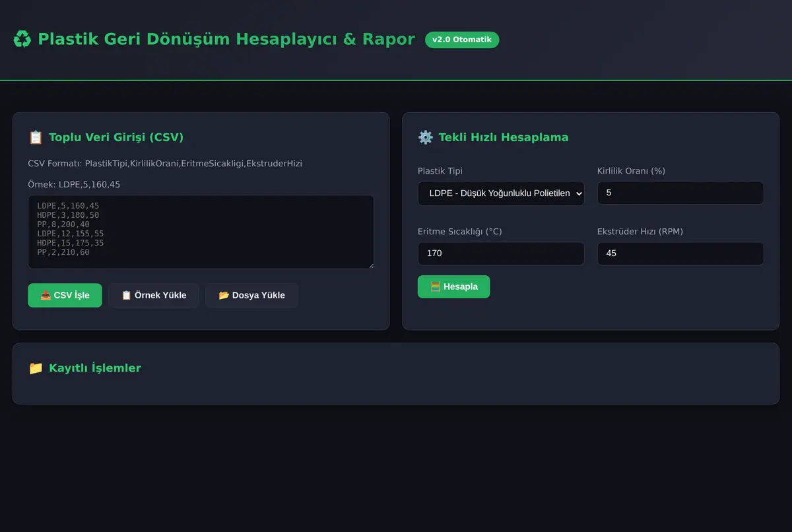Click the LDPE,12,155,55 line in textarea

pyautogui.click(x=71, y=234)
